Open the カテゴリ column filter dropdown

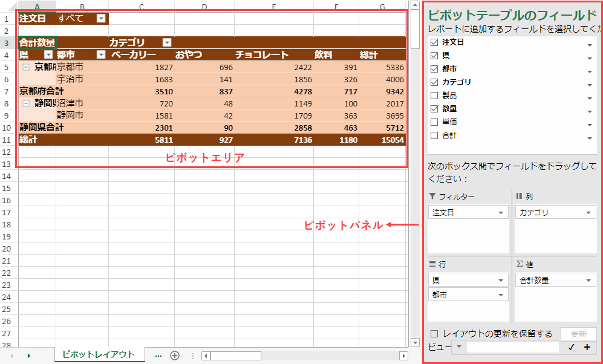point(167,43)
